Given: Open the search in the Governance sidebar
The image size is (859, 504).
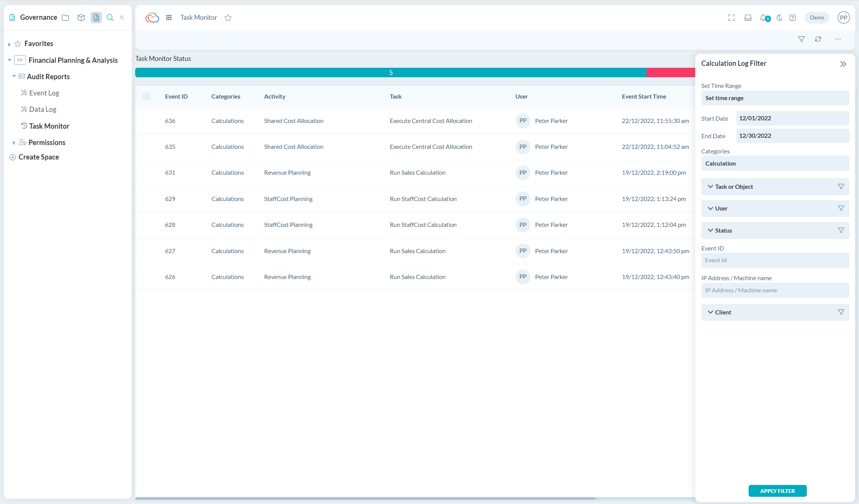Looking at the screenshot, I should [110, 18].
